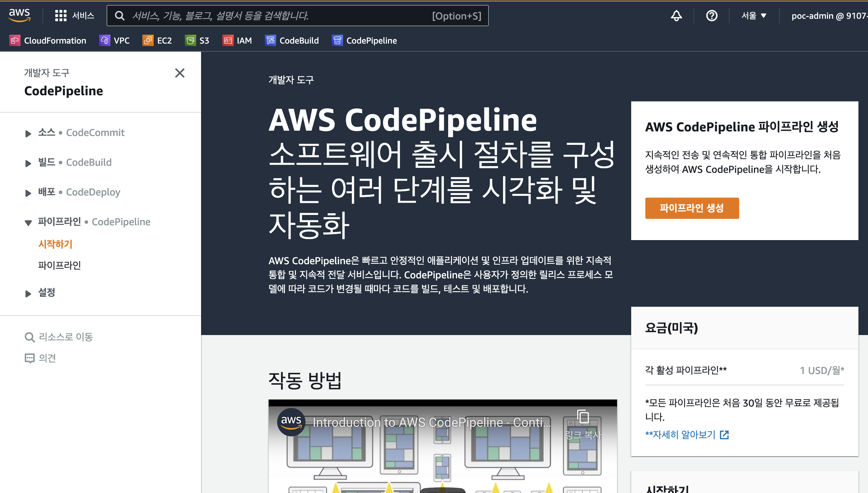
Task: Click the CodeBuild shortcut icon
Action: coord(270,40)
